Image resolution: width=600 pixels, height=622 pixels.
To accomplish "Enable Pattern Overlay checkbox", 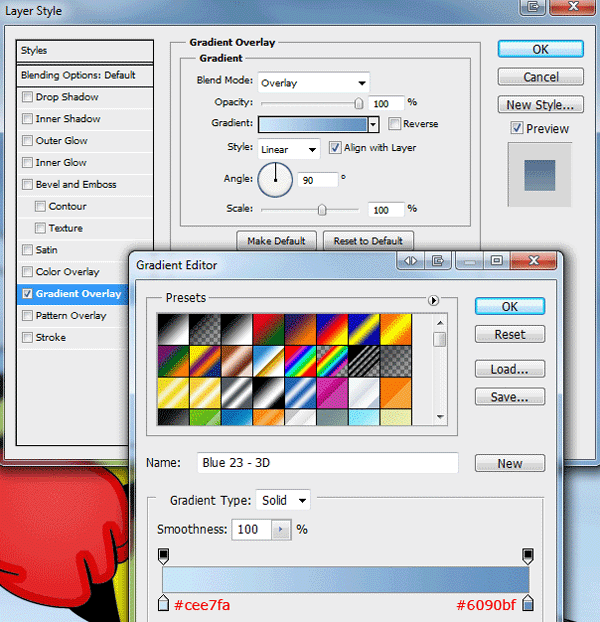I will coord(27,316).
